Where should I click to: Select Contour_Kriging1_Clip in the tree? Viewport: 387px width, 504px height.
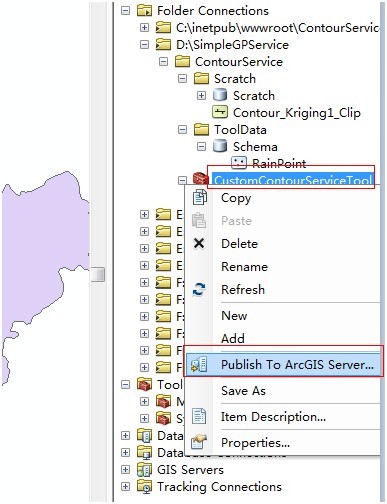tap(297, 113)
